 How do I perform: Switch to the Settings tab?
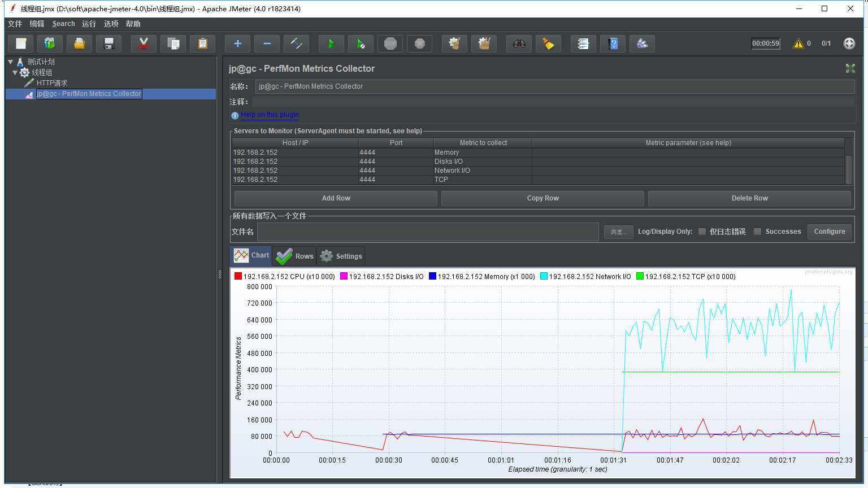[x=341, y=256]
